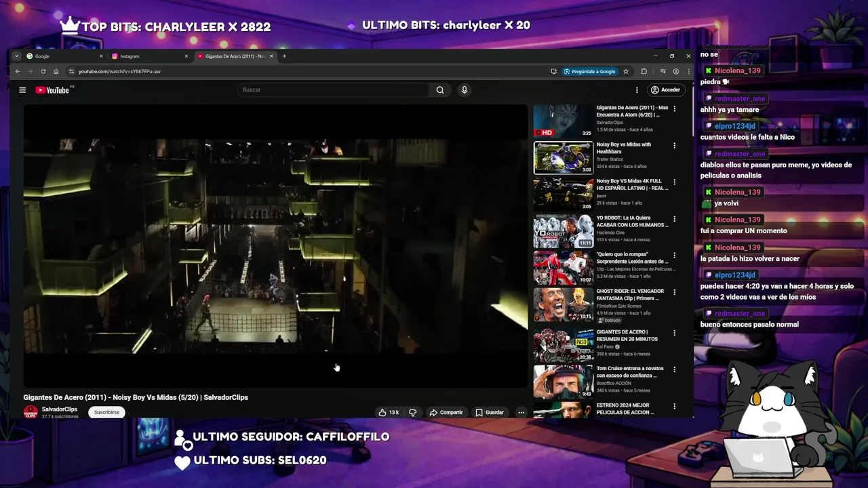The image size is (868, 488).
Task: Open the SalvadorClips channel avatar
Action: tap(31, 412)
